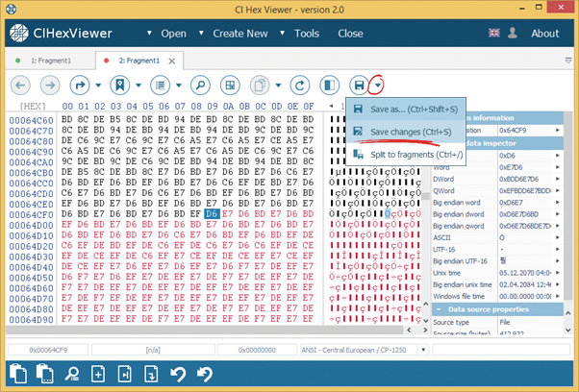
Task: Click the insert new block plus icon
Action: (x=98, y=374)
